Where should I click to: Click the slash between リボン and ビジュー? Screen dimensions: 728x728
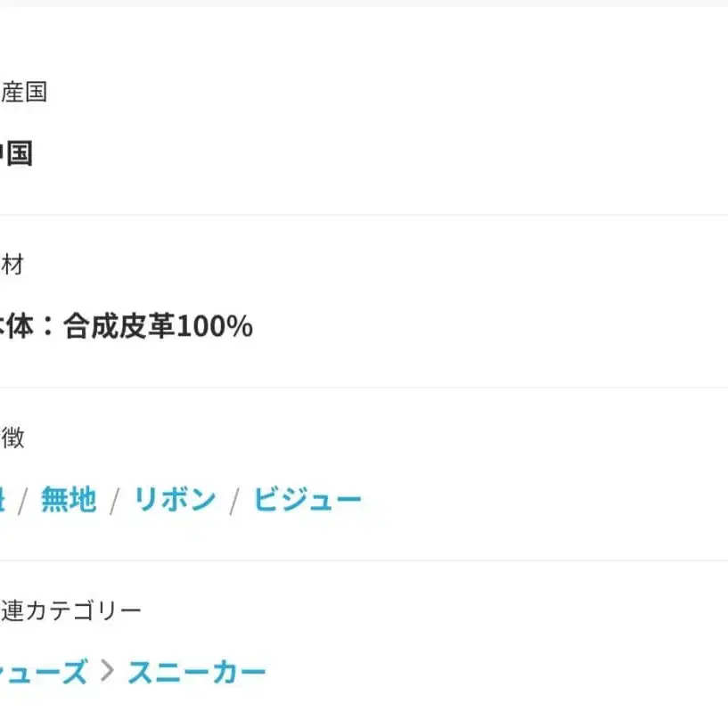(x=234, y=501)
